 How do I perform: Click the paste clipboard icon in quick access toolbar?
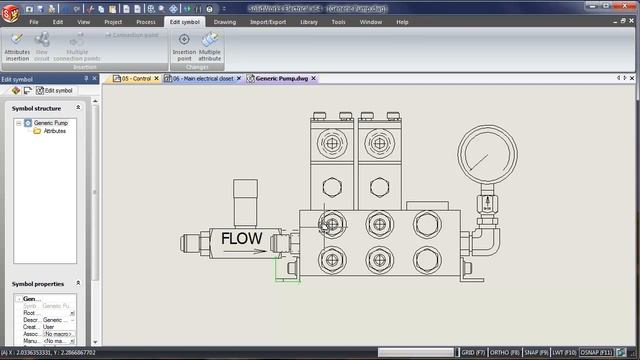[112, 9]
